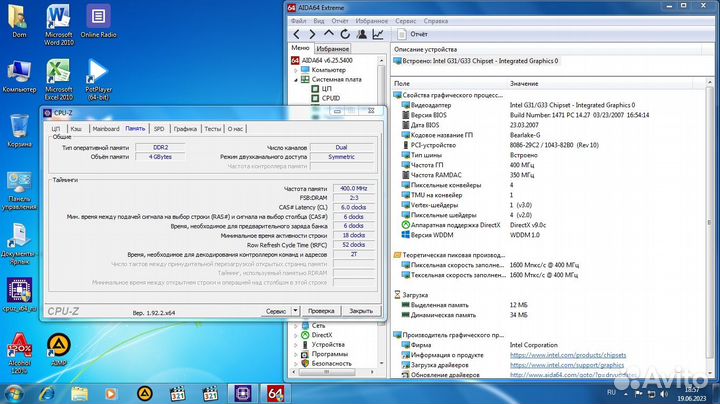
Task: Open CPU-Z О нас tab
Action: pyautogui.click(x=235, y=129)
